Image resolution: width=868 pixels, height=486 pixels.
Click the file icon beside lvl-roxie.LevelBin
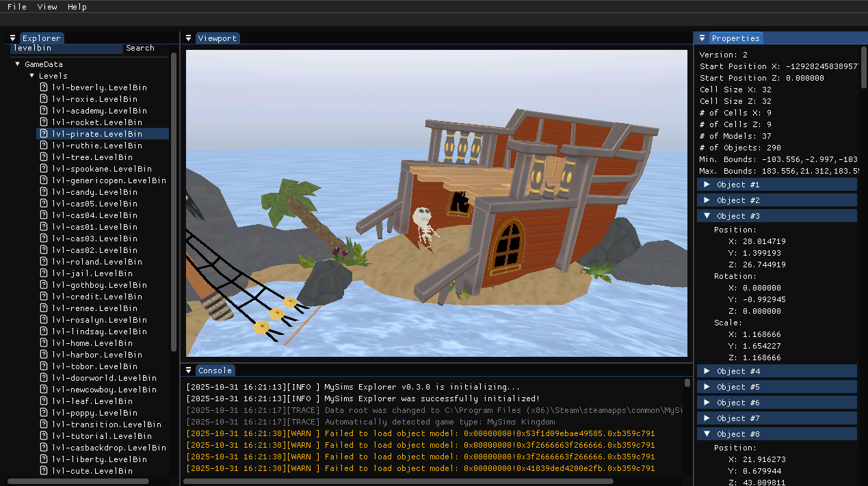tap(44, 98)
